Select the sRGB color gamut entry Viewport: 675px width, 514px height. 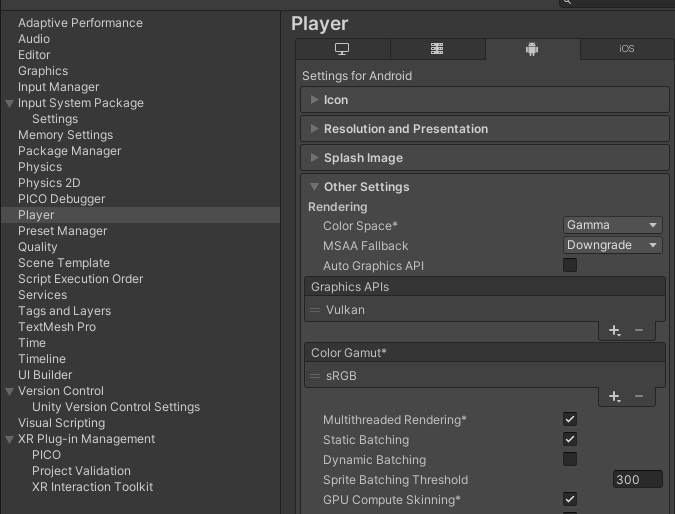click(x=485, y=376)
